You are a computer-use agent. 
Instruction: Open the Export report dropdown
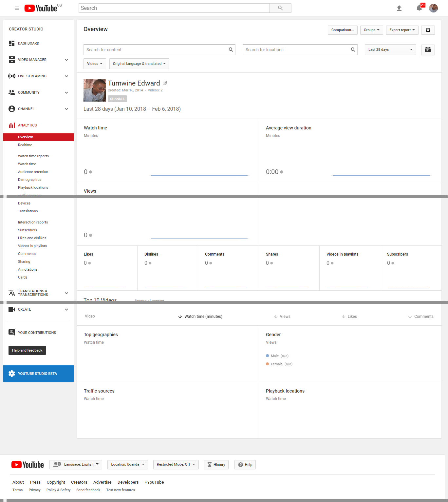(x=402, y=30)
